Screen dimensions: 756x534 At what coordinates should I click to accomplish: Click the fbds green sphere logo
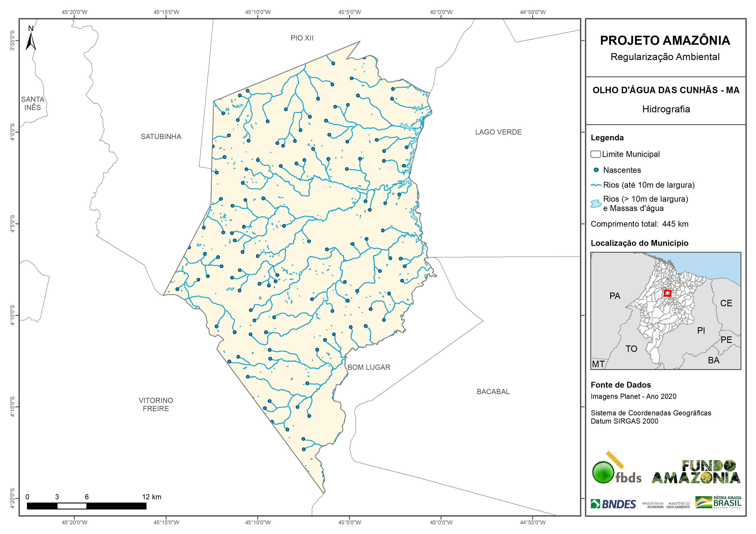(x=603, y=472)
